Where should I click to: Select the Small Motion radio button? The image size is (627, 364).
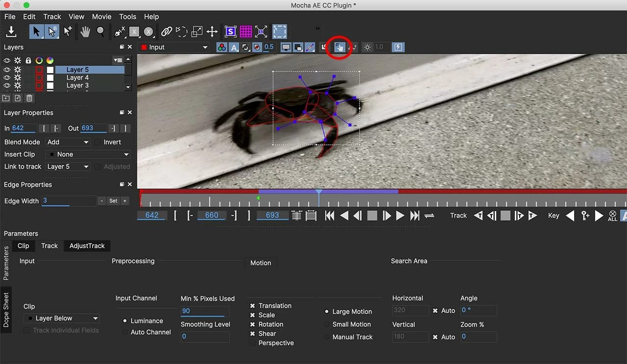coord(327,324)
